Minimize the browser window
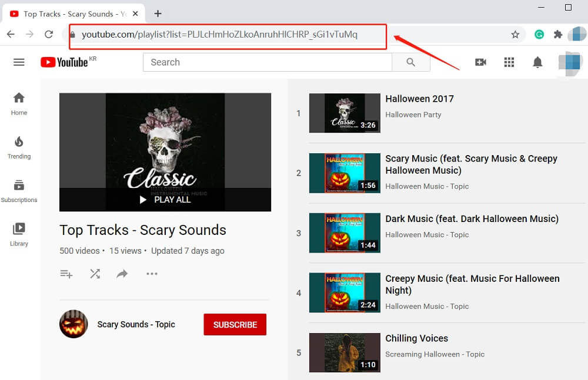Image resolution: width=588 pixels, height=380 pixels. click(x=541, y=7)
